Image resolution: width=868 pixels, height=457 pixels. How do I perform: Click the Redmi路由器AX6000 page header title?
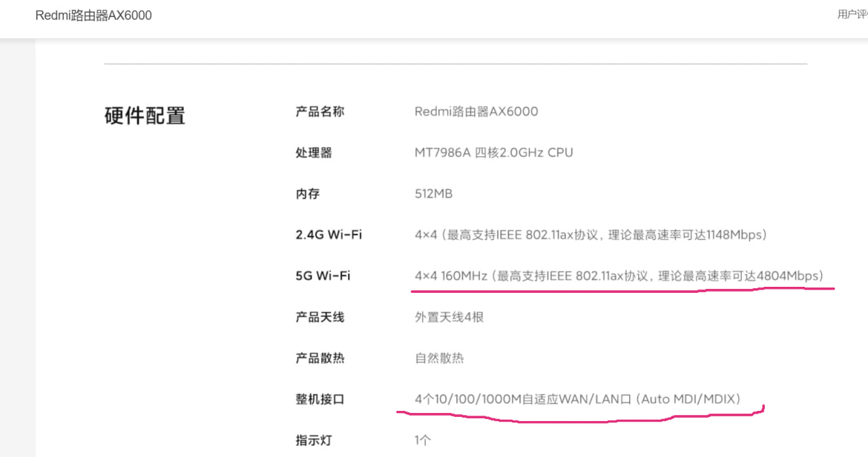(94, 16)
